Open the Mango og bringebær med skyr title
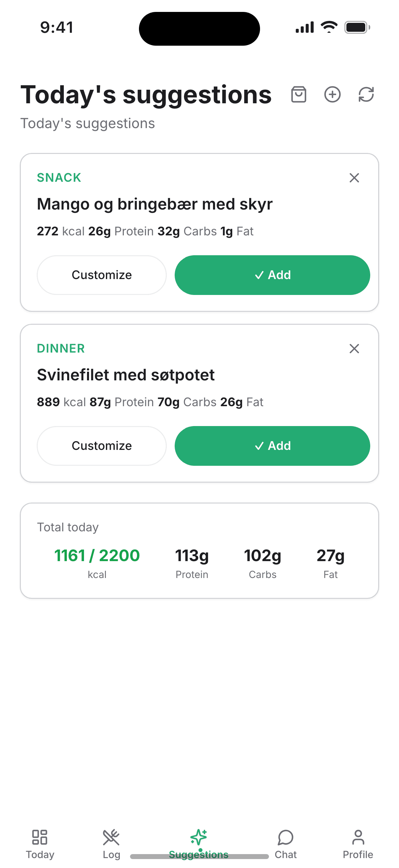399x868 pixels. 155,204
